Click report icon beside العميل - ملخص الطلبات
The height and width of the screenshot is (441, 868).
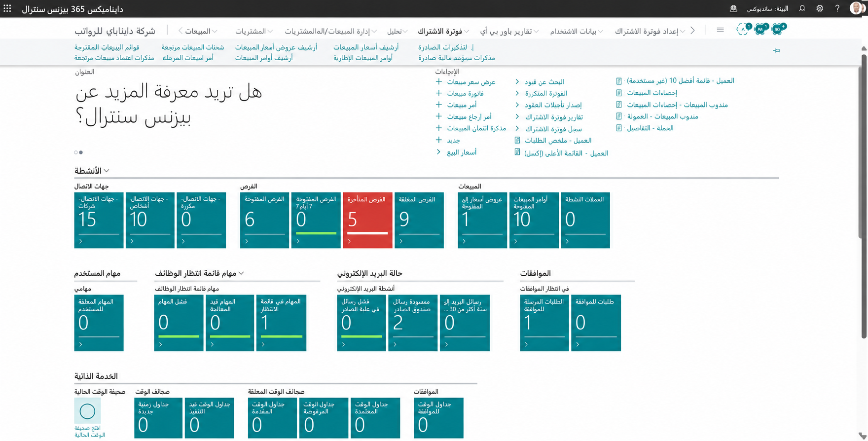(x=517, y=140)
